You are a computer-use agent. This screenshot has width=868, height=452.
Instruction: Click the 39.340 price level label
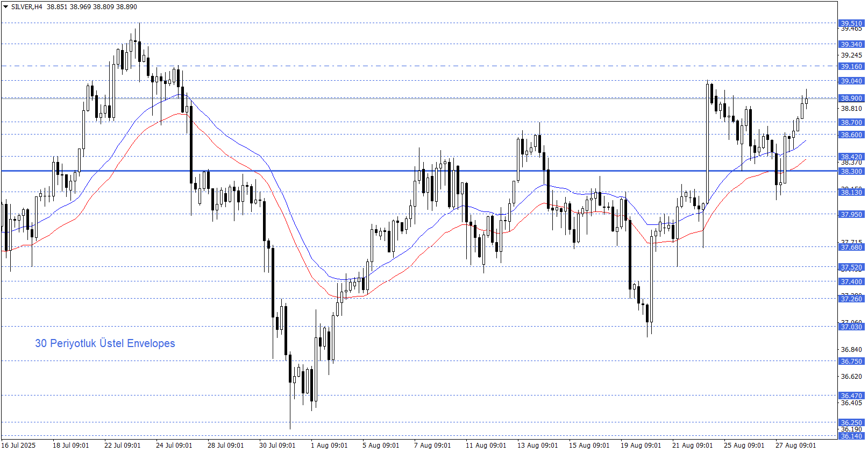pos(851,44)
